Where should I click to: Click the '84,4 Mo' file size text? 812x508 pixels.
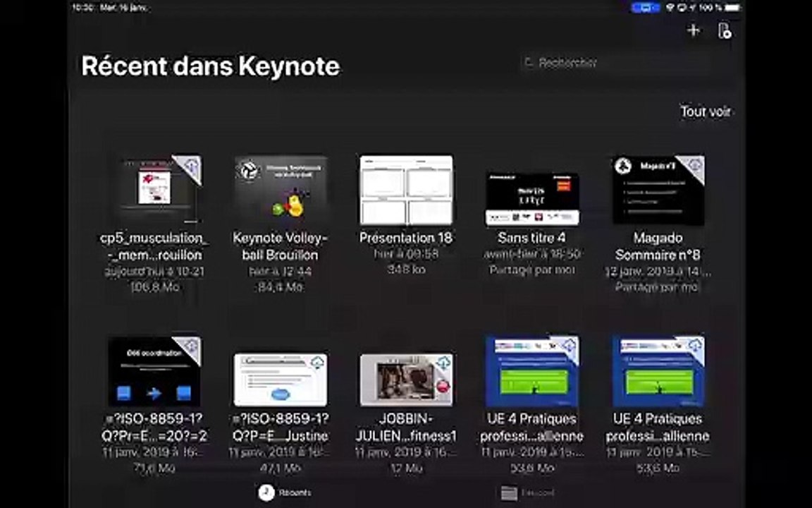(x=280, y=286)
